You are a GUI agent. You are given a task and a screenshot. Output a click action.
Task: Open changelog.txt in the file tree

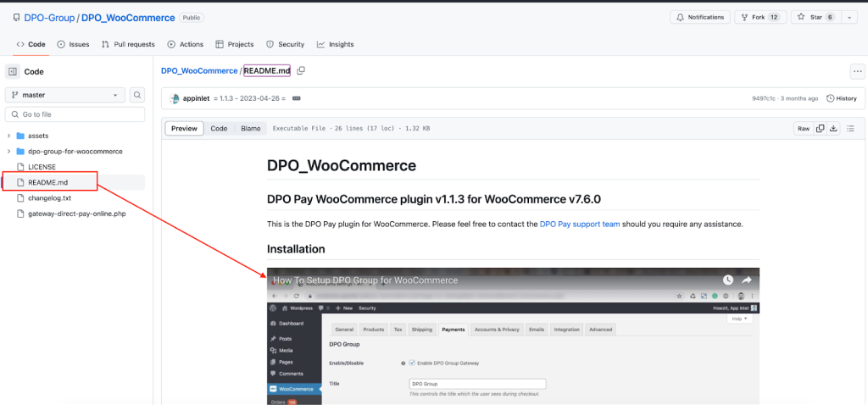tap(49, 197)
